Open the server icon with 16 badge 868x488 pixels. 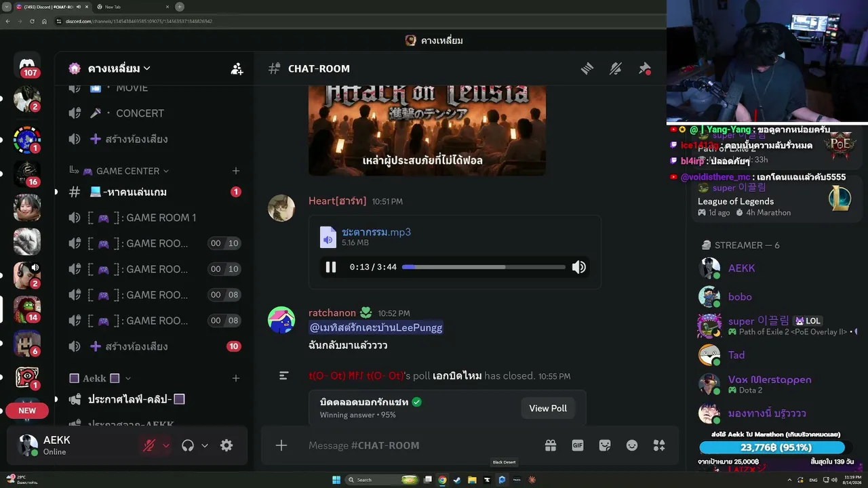point(27,174)
